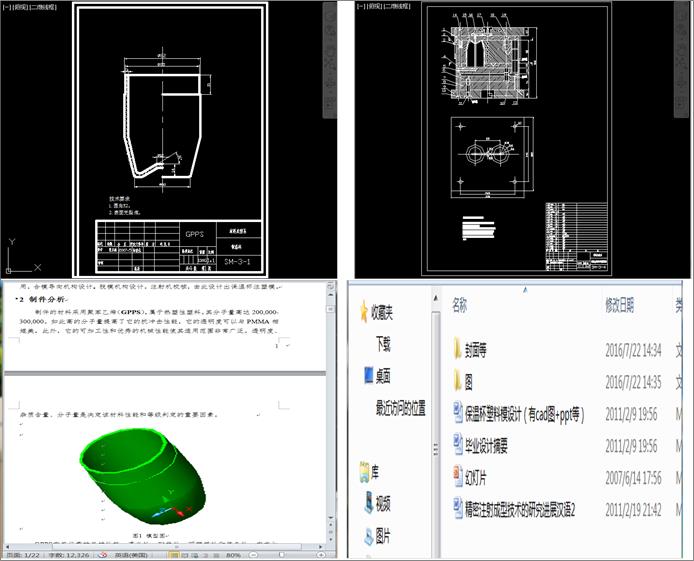Click the viewport label in the left CAD window
This screenshot has height=561, width=694.
click(x=30, y=7)
